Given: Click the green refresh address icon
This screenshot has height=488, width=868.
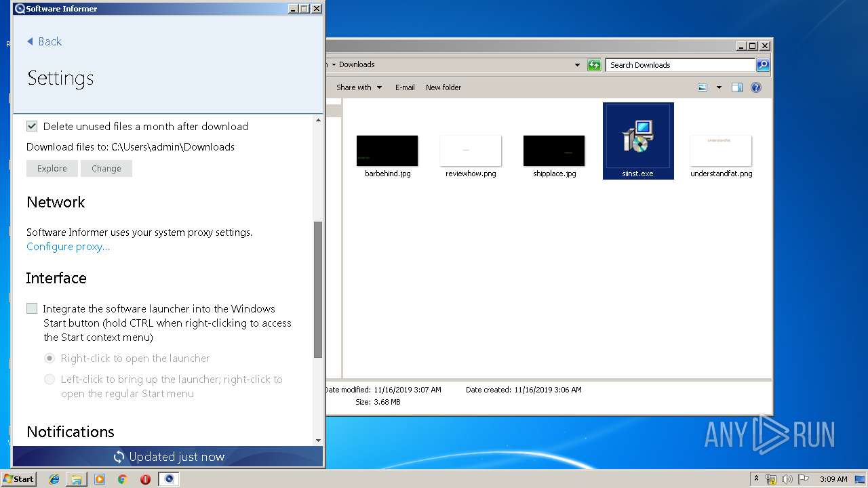Looking at the screenshot, I should click(594, 65).
